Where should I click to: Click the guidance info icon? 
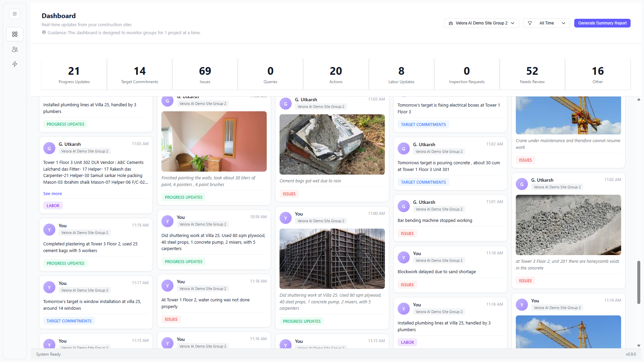44,33
